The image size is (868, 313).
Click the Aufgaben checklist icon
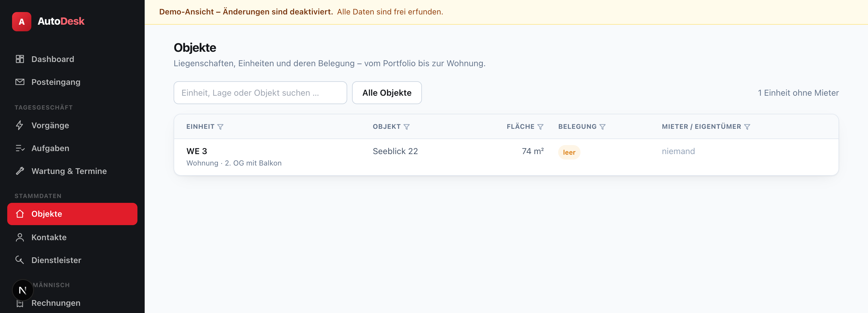20,148
